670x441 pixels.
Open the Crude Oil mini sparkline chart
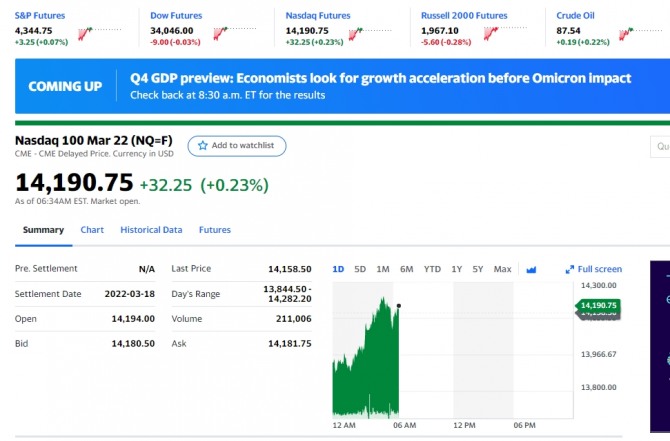click(641, 33)
